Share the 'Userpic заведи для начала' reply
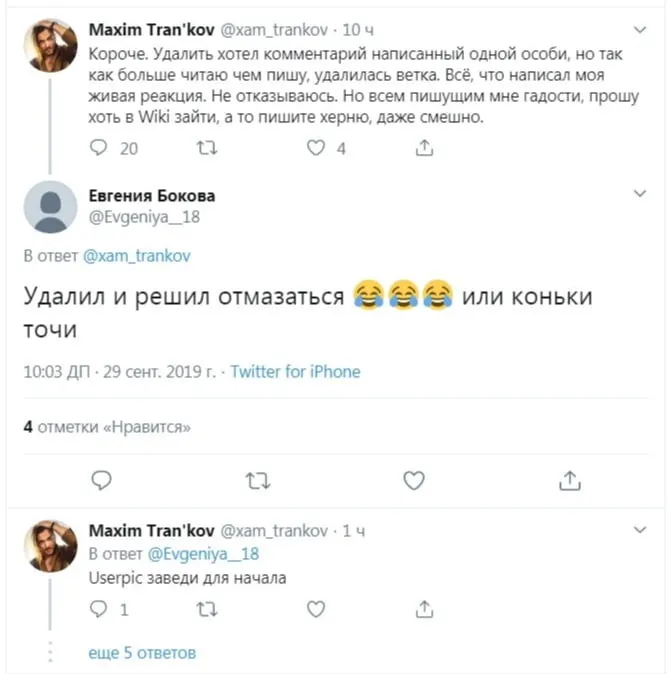The image size is (669, 674). 424,608
